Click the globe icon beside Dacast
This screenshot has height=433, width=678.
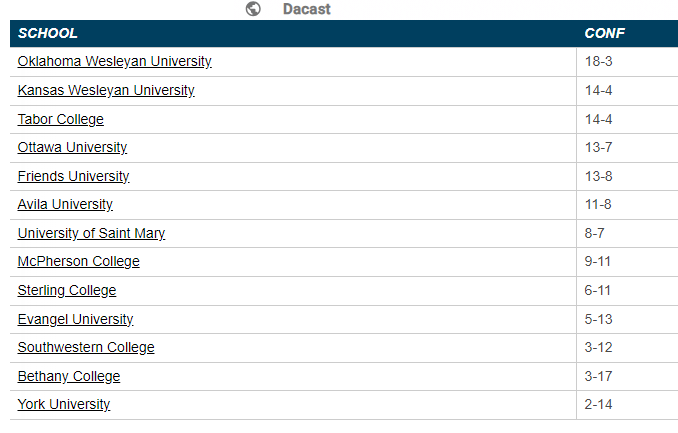pos(253,9)
